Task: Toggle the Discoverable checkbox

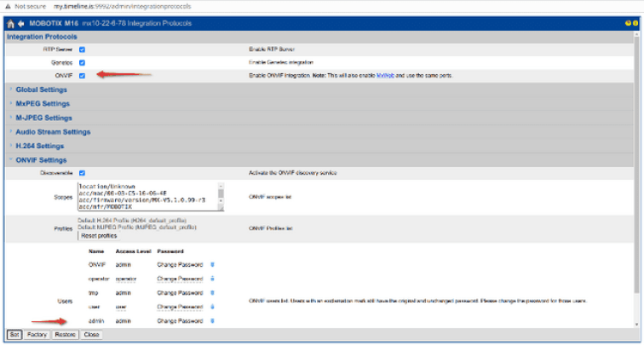Action: tap(82, 173)
